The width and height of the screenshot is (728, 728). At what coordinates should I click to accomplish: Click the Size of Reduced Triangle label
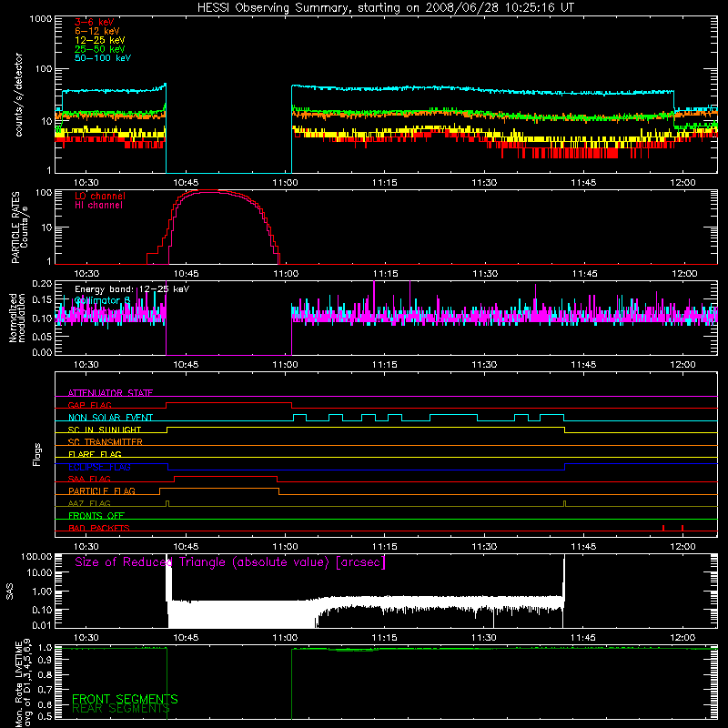(230, 562)
